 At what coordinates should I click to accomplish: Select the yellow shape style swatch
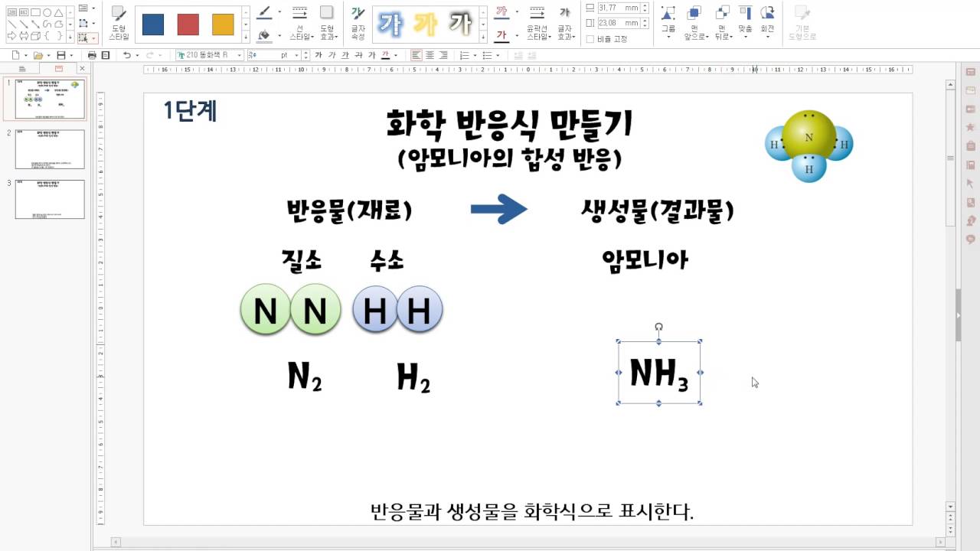[223, 24]
